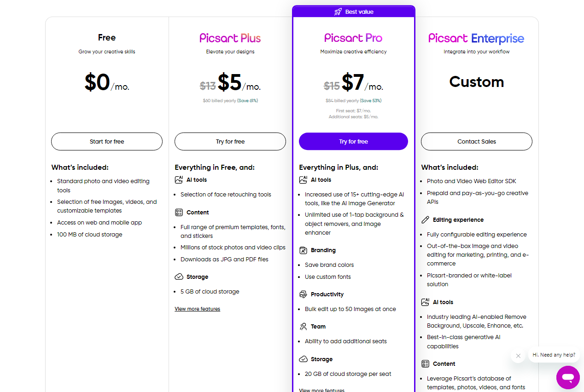Click the Branding icon in Pro plan
The image size is (584, 392).
[303, 250]
